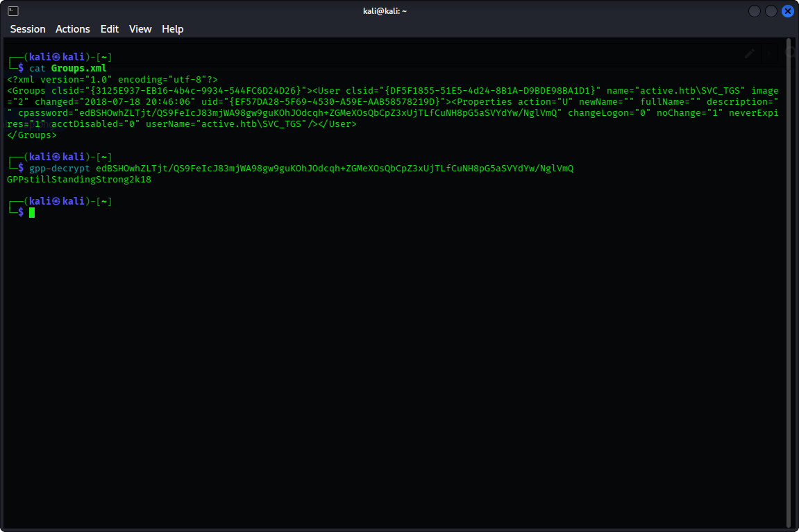Click the gpp-decrypt command word
799x532 pixels.
point(59,168)
